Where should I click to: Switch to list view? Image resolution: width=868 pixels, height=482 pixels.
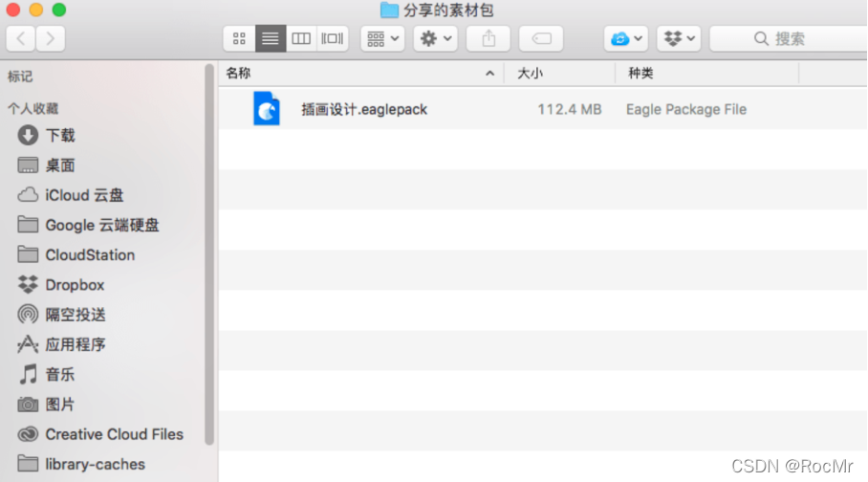[x=271, y=39]
